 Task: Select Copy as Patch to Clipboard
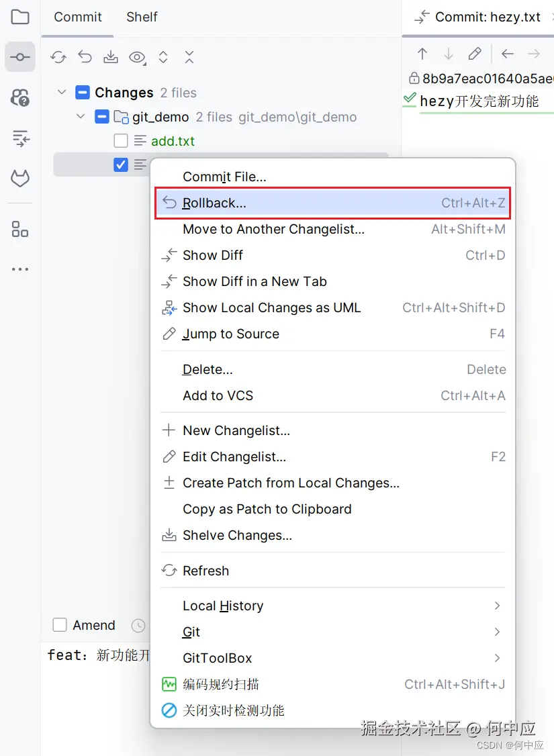click(332, 509)
